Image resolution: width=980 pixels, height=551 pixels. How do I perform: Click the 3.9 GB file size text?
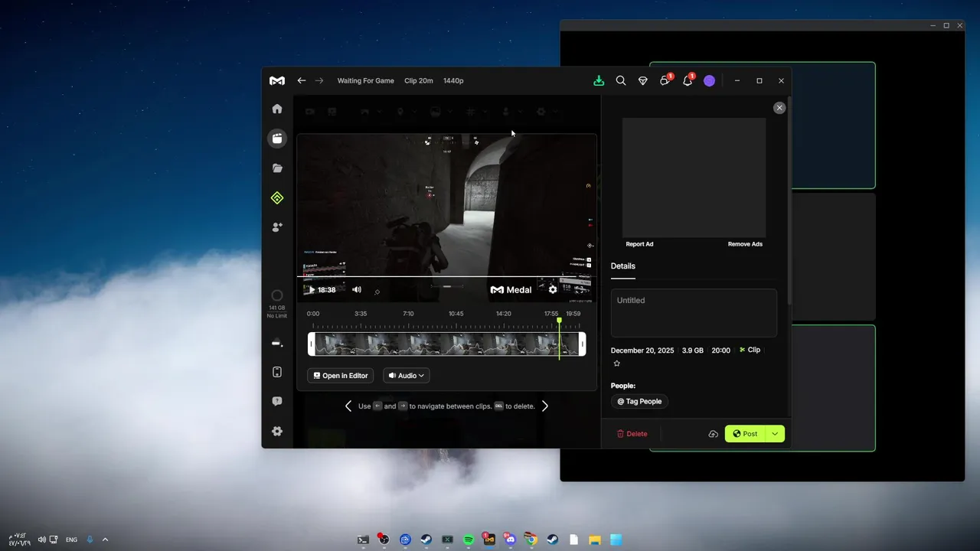(x=693, y=350)
